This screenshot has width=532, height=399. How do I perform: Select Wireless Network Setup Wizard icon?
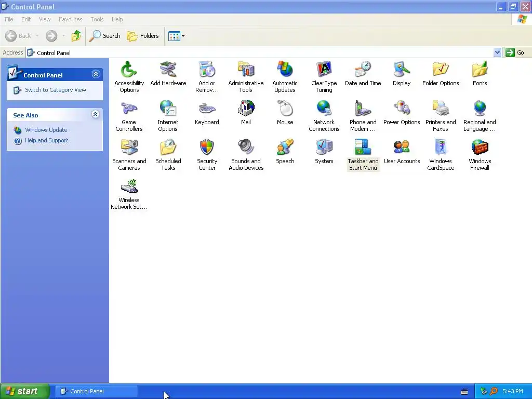coord(129,194)
